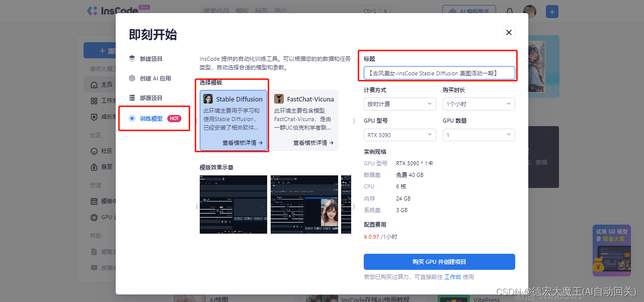Click the 6 核 CPU value
The height and width of the screenshot is (302, 644).
coord(401,186)
